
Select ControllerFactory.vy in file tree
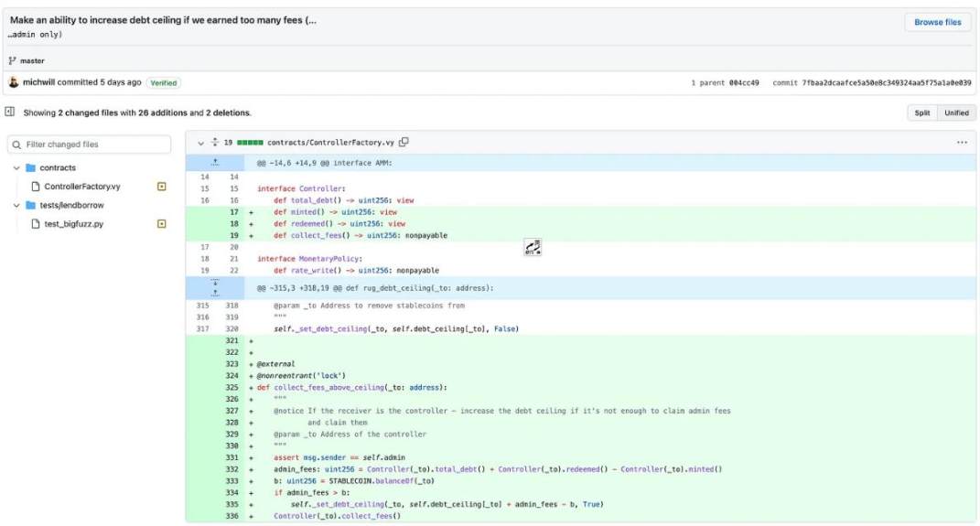(x=81, y=187)
